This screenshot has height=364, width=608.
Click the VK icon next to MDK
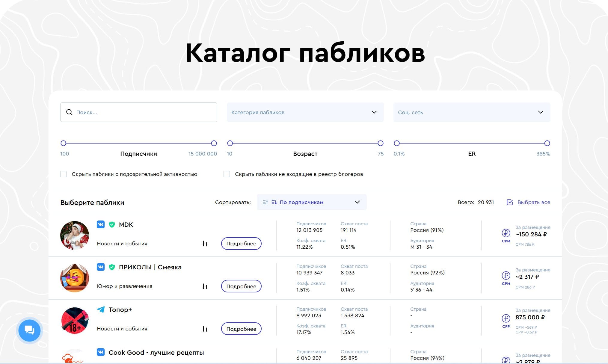click(x=101, y=224)
